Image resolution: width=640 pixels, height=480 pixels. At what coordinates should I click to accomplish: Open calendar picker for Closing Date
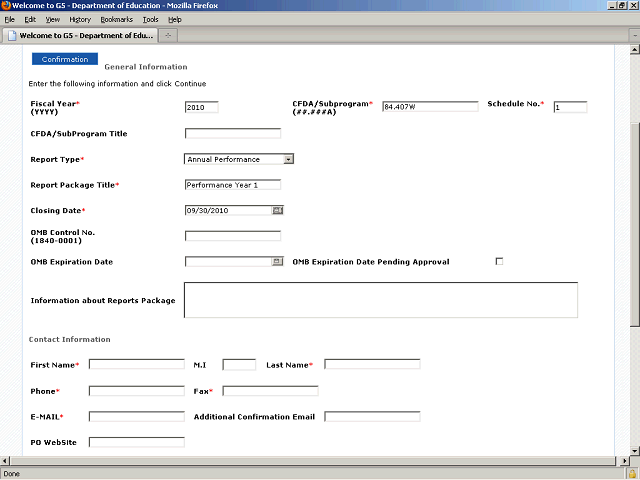pos(278,210)
